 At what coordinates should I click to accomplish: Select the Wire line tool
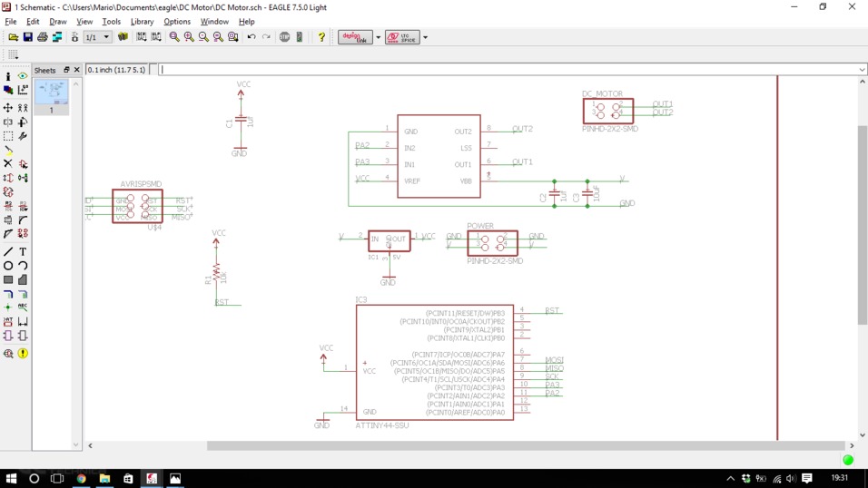click(x=8, y=252)
